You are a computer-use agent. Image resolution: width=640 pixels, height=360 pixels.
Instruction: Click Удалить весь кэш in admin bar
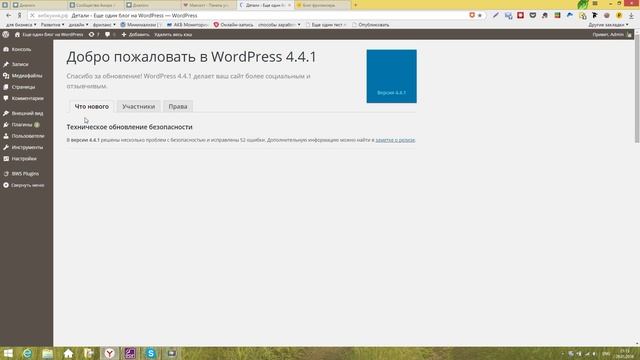point(173,35)
